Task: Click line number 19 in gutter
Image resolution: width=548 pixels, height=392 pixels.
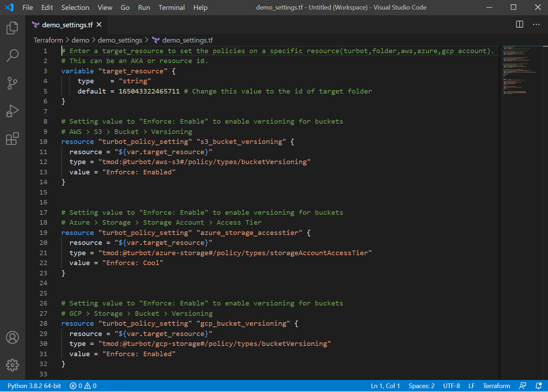Action: 44,232
